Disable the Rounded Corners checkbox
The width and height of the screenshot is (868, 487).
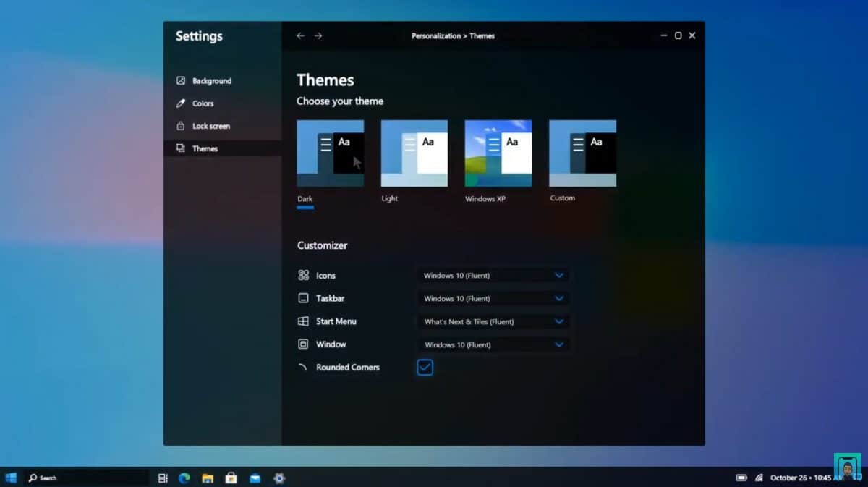pos(425,367)
